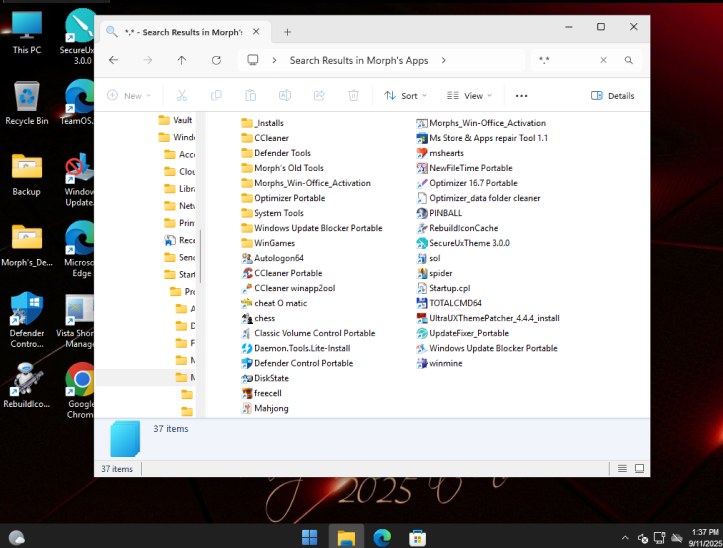Select Optimizer 16.7 Portable
Viewport: 723px width, 548px height.
pyautogui.click(x=467, y=183)
